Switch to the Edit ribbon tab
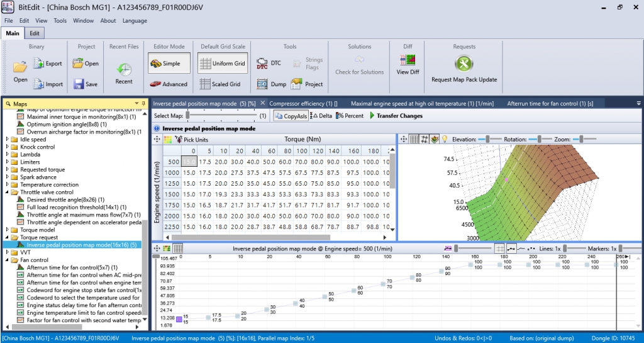644x343 pixels. tap(35, 33)
